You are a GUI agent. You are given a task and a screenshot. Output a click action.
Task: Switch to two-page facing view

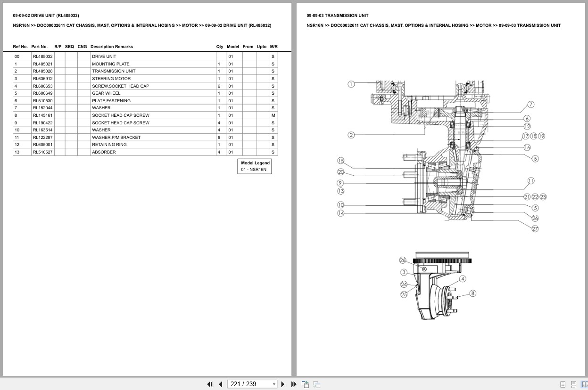click(x=584, y=384)
